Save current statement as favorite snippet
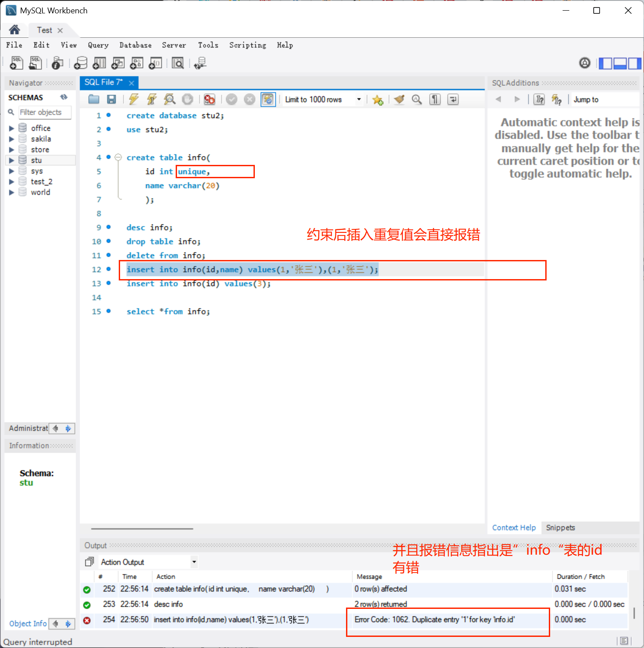 pos(378,100)
